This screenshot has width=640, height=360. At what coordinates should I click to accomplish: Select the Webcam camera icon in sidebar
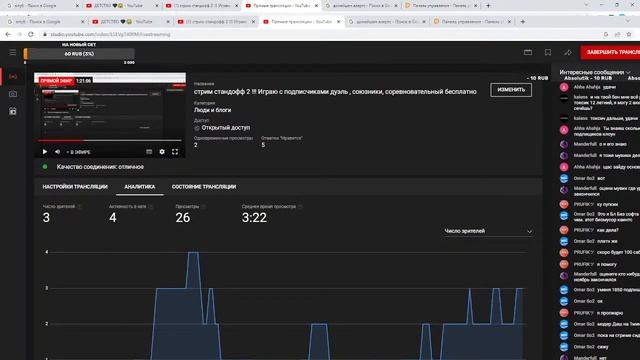(x=13, y=94)
